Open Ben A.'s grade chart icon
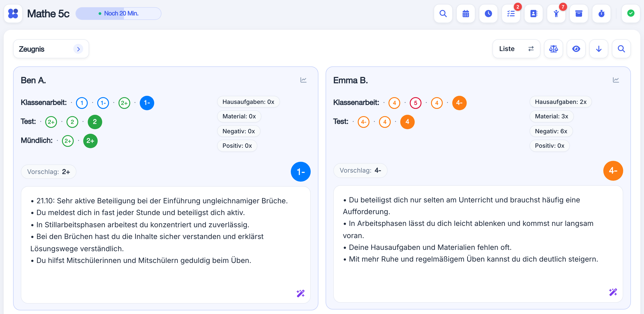This screenshot has height=314, width=644. pos(303,80)
